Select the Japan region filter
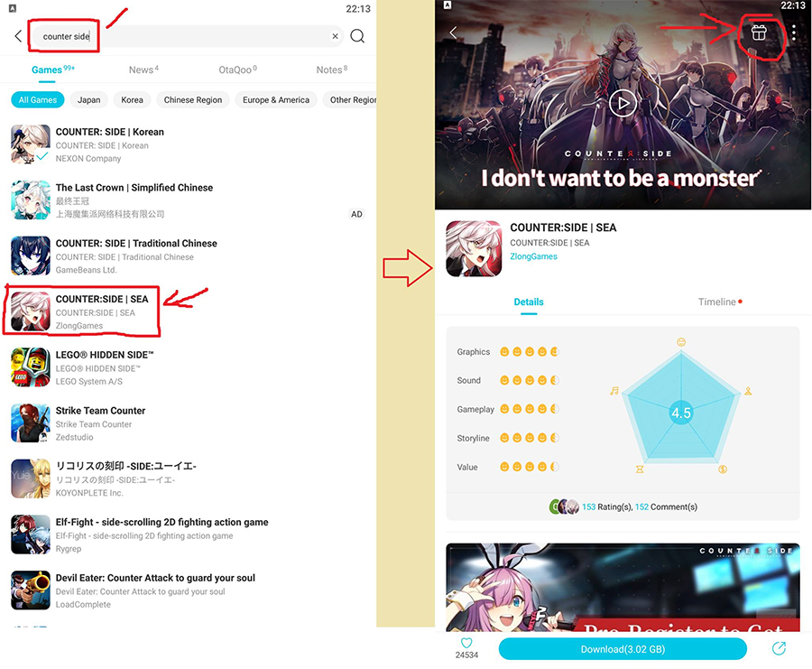This screenshot has width=812, height=669. click(89, 100)
